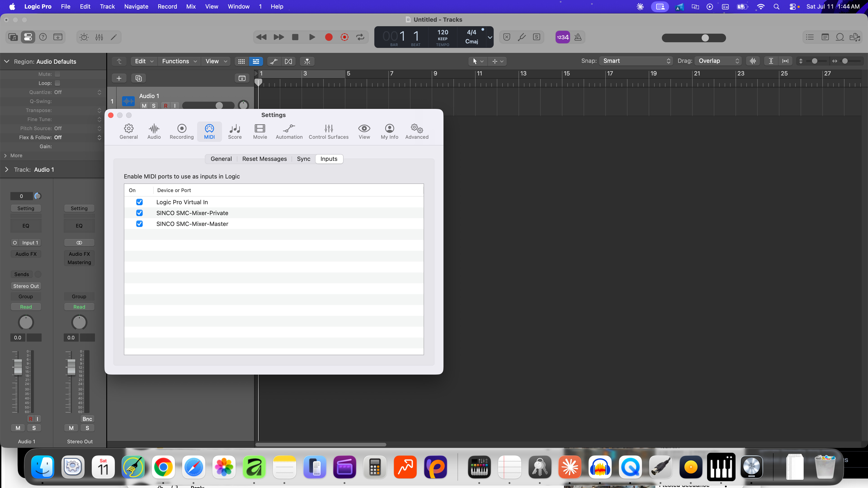Open the Track menu in menu bar

coord(107,6)
